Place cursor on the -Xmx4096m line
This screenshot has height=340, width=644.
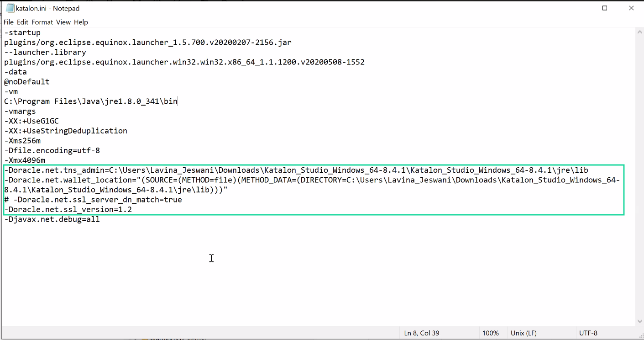click(x=25, y=160)
